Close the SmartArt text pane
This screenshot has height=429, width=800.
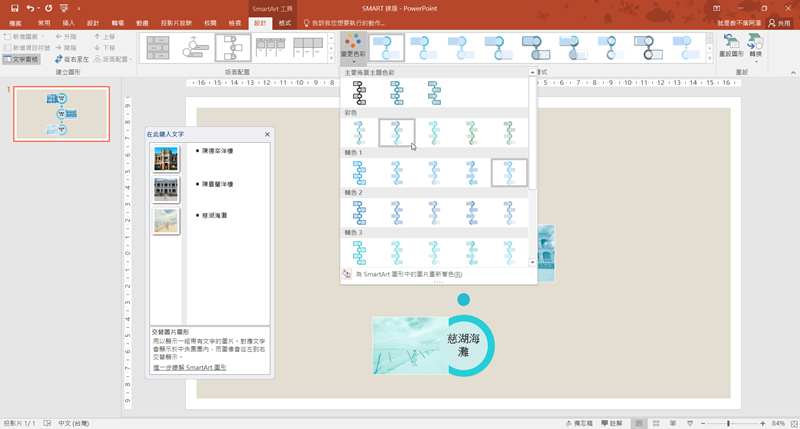(267, 134)
